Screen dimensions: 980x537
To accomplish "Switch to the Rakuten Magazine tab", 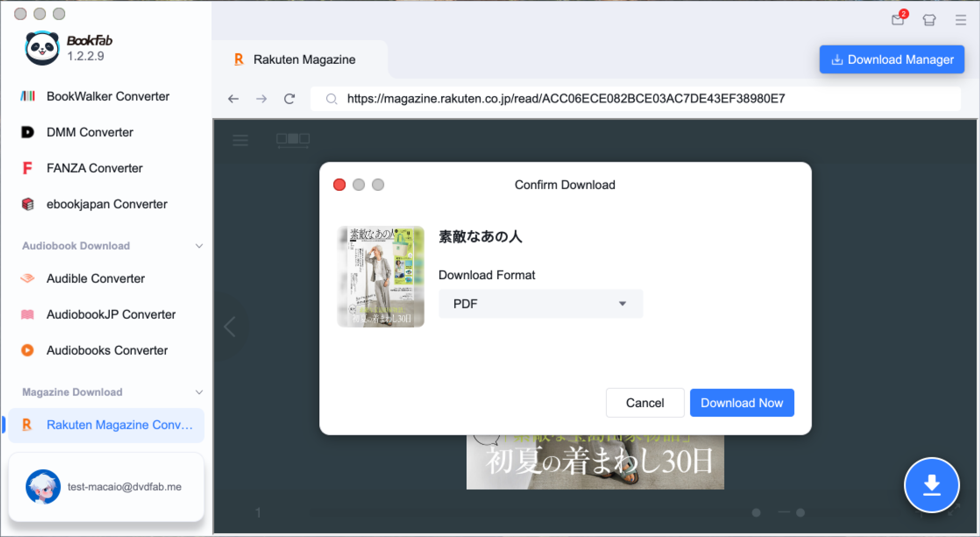I will tap(300, 60).
